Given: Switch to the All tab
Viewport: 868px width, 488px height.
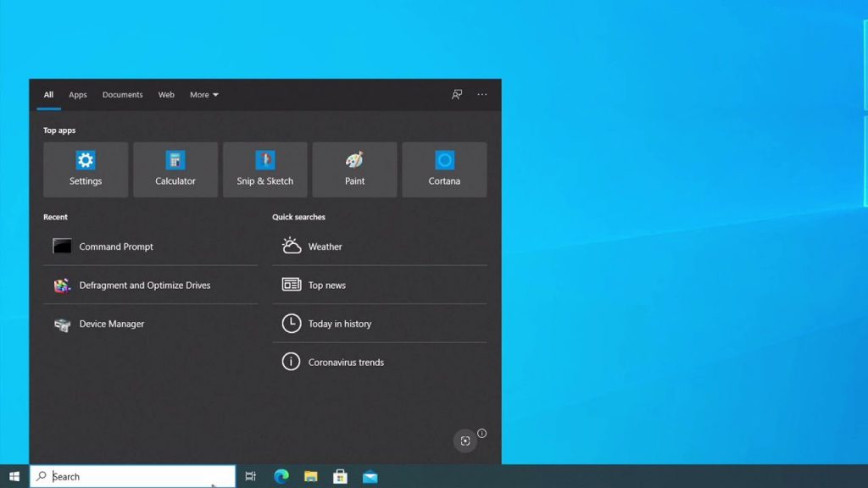Looking at the screenshot, I should point(48,95).
